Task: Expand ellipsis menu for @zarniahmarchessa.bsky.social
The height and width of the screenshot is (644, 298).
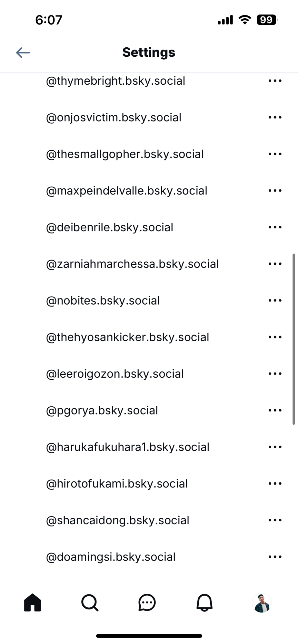Action: point(275,264)
